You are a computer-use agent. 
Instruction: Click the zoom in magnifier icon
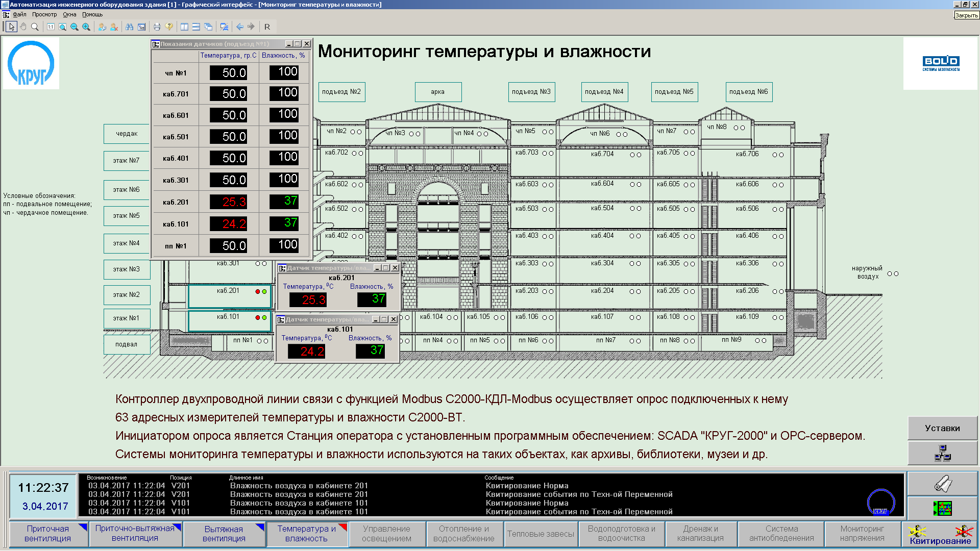click(86, 27)
